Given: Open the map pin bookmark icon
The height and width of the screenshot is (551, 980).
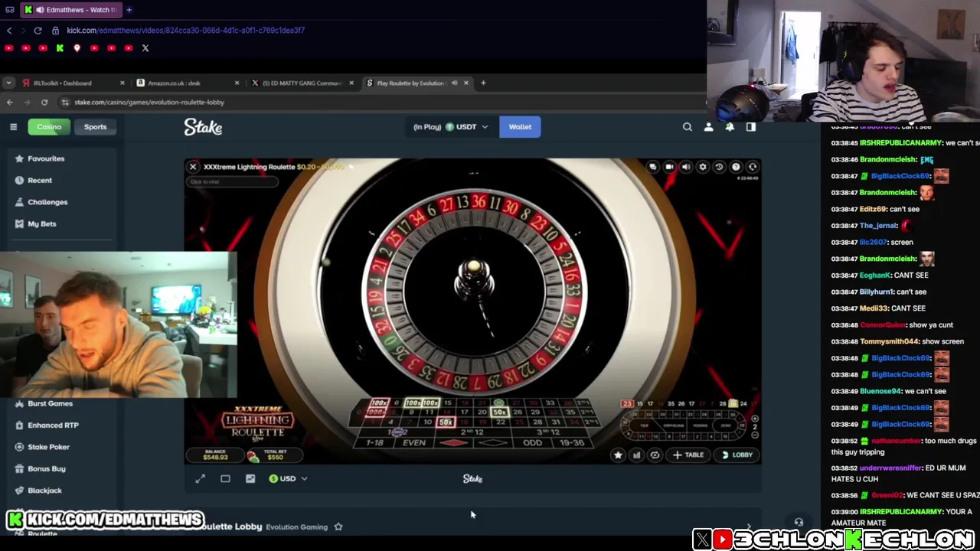Looking at the screenshot, I should tap(77, 48).
